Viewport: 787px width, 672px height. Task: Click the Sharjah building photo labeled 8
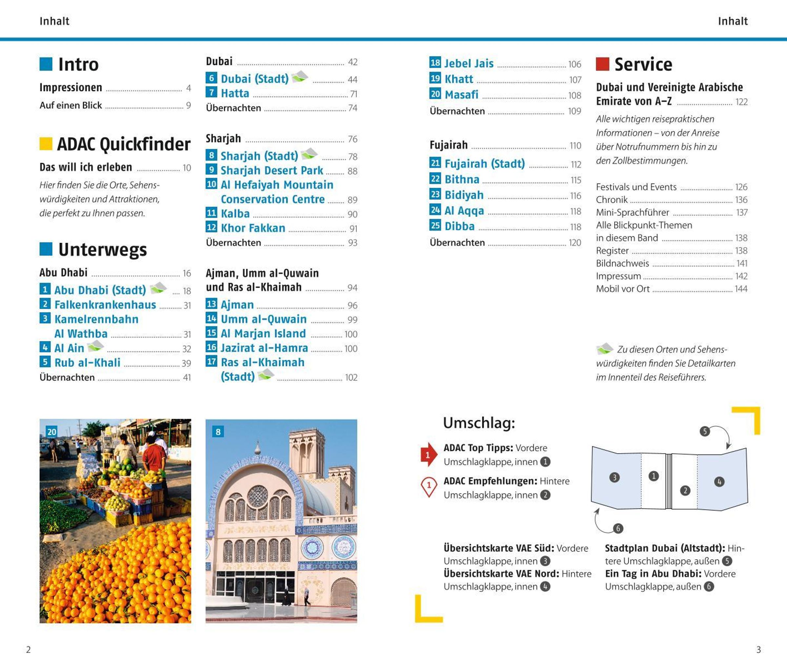(281, 521)
